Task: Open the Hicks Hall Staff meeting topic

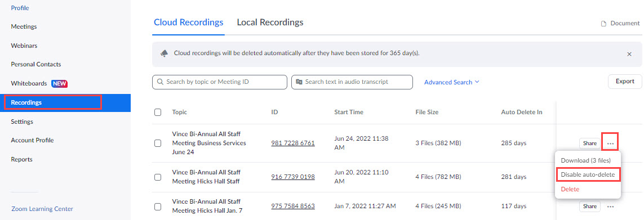Action: click(206, 177)
